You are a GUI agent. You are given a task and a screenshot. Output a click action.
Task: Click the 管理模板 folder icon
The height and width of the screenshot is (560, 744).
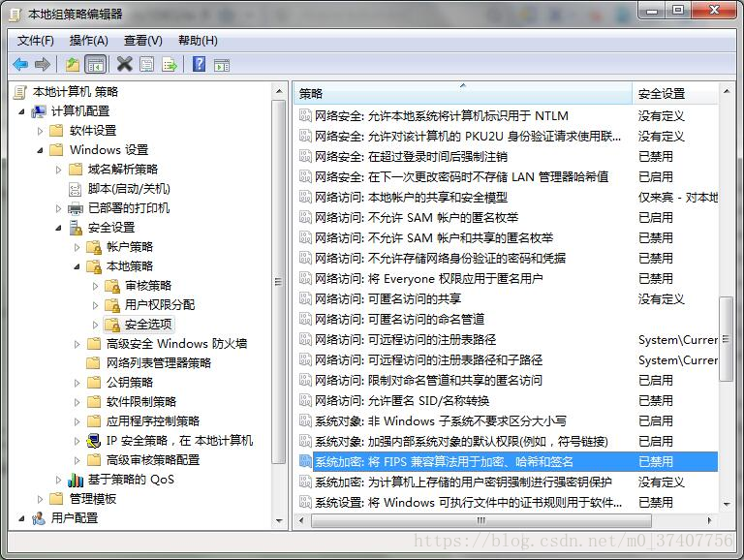(56, 499)
